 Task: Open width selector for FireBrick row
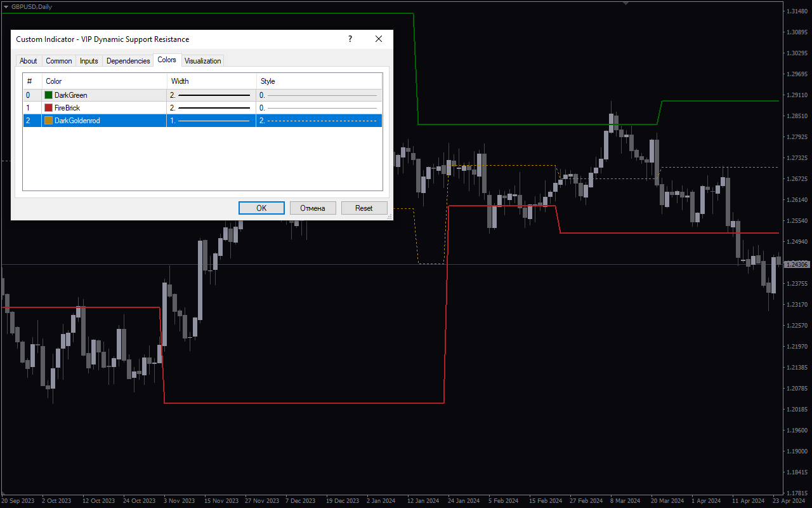tap(212, 108)
